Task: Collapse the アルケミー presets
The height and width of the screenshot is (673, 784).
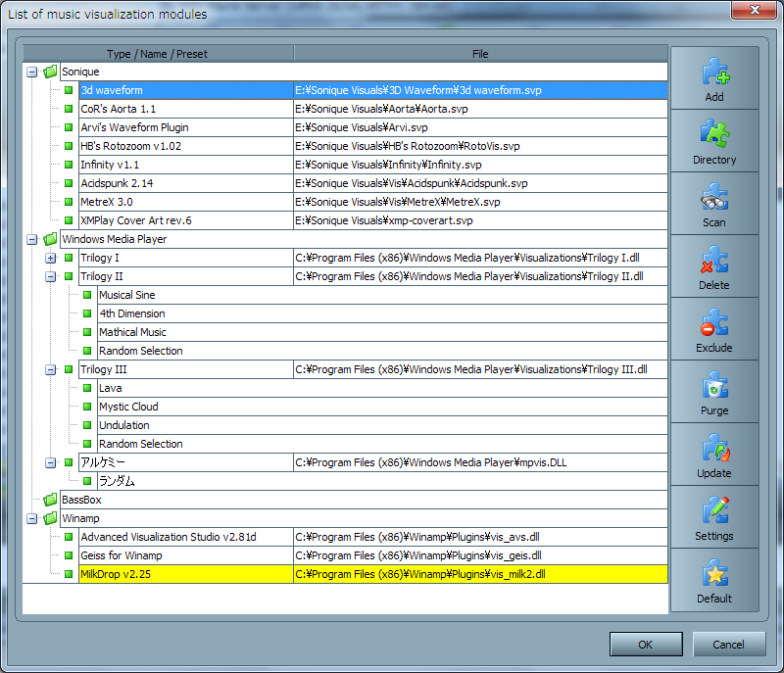Action: click(51, 462)
